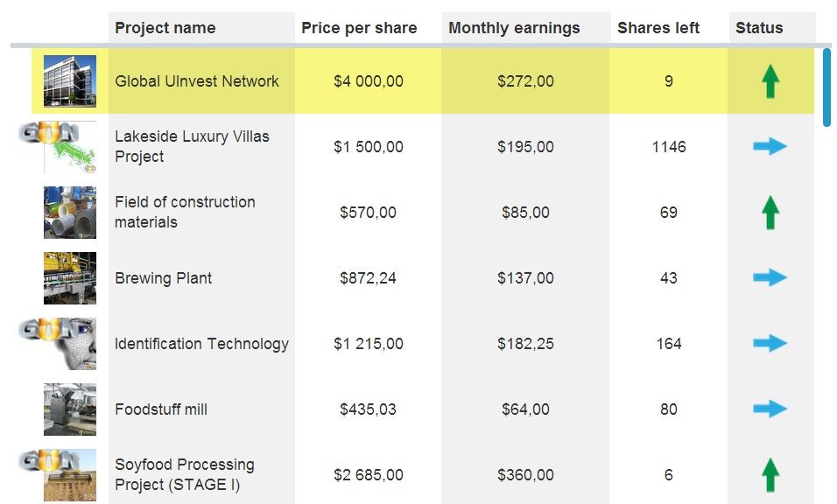Viewport: 837px width, 504px height.
Task: Open the Brewing Plant project link
Action: tap(164, 278)
